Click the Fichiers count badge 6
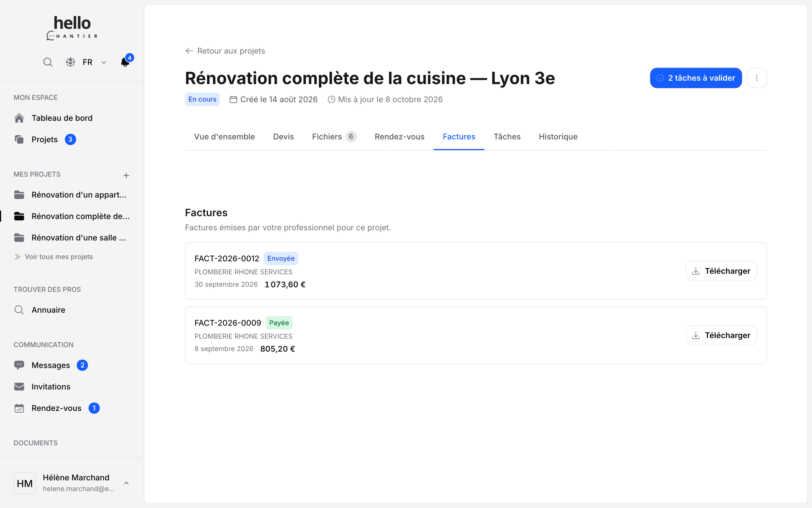 pos(351,137)
